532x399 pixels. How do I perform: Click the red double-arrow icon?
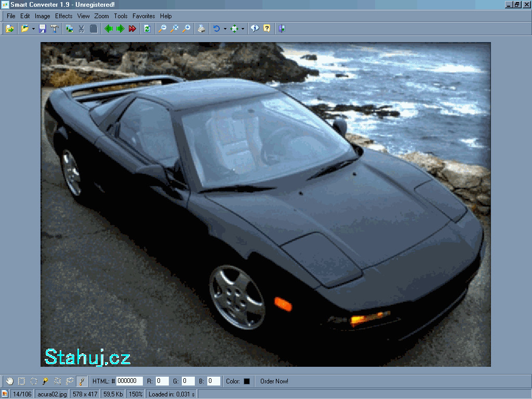132,29
